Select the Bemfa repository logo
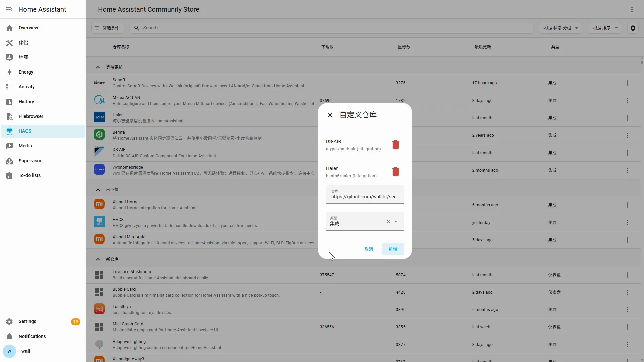644x362 pixels. [99, 134]
